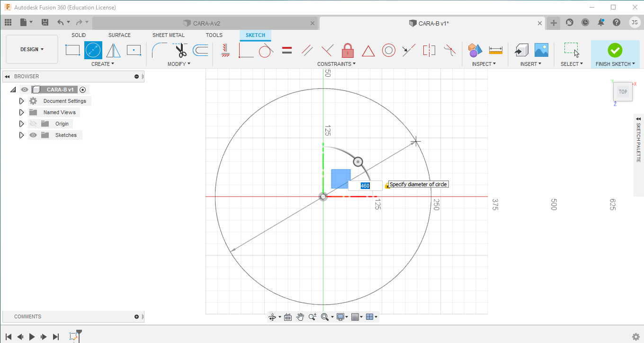Image resolution: width=644 pixels, height=343 pixels.
Task: Apply the Coincident constraint
Action: [246, 50]
